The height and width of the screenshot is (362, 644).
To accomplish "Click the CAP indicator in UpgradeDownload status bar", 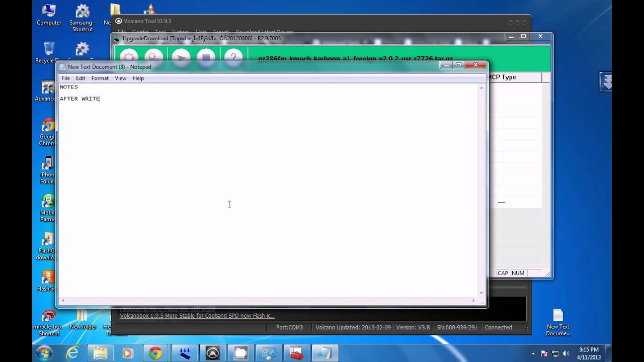I will tap(503, 273).
